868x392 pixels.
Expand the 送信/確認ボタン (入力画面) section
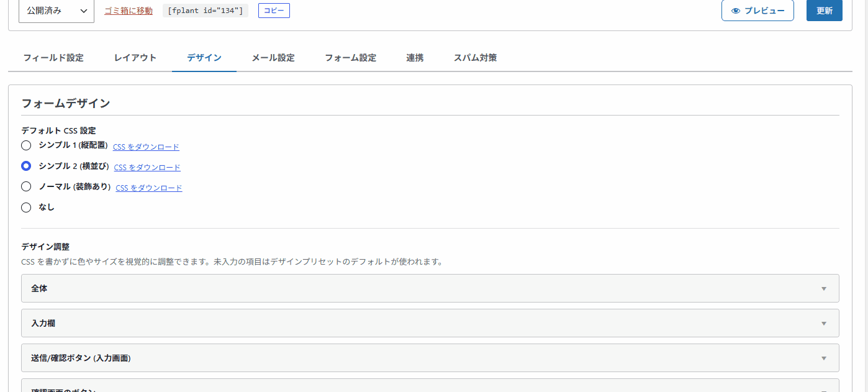point(430,358)
